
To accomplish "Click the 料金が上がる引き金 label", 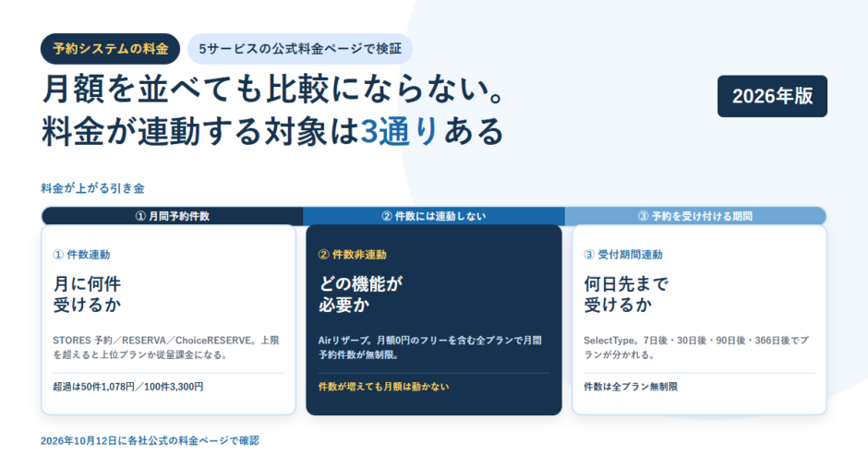I will pyautogui.click(x=92, y=188).
